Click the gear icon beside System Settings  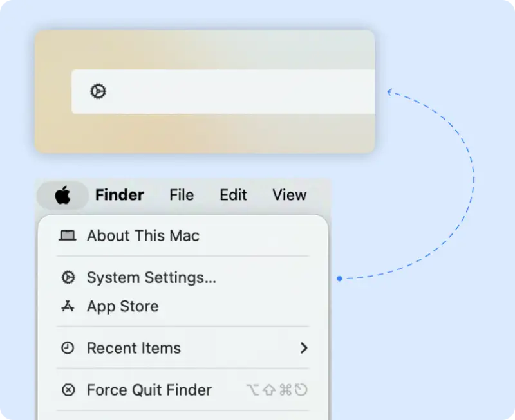68,278
